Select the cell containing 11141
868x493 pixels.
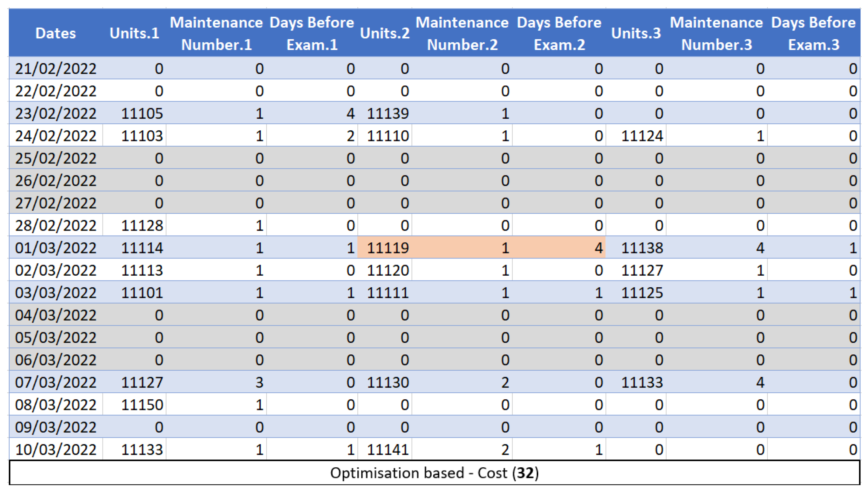(x=388, y=450)
